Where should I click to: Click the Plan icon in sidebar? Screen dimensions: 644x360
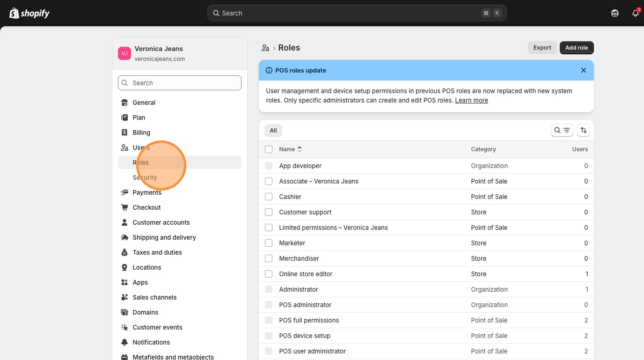coord(124,118)
